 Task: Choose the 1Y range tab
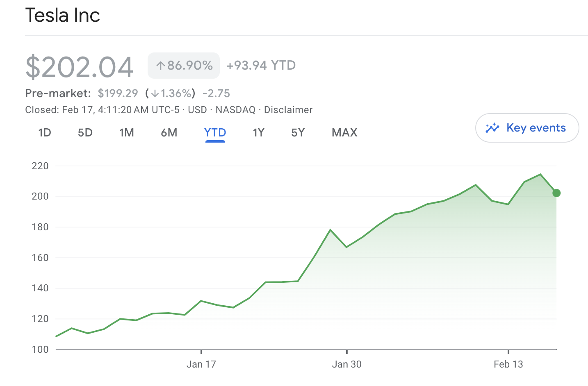click(x=258, y=133)
